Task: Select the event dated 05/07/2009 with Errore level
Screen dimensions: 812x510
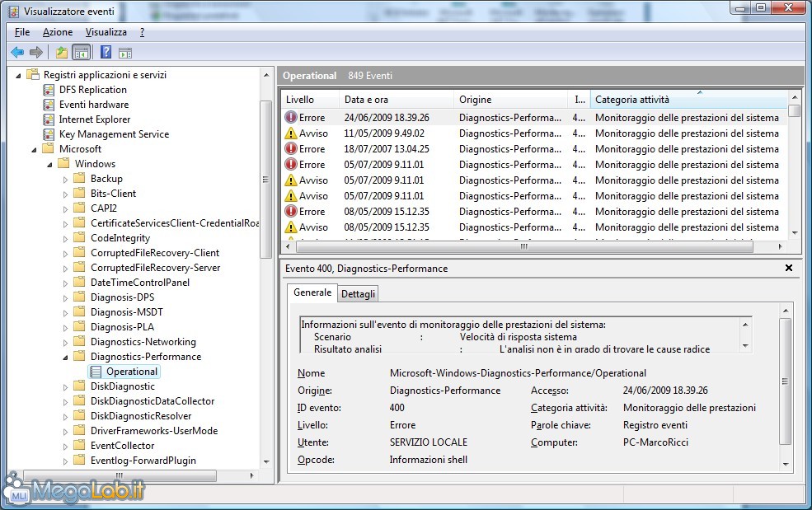Action: pos(534,165)
